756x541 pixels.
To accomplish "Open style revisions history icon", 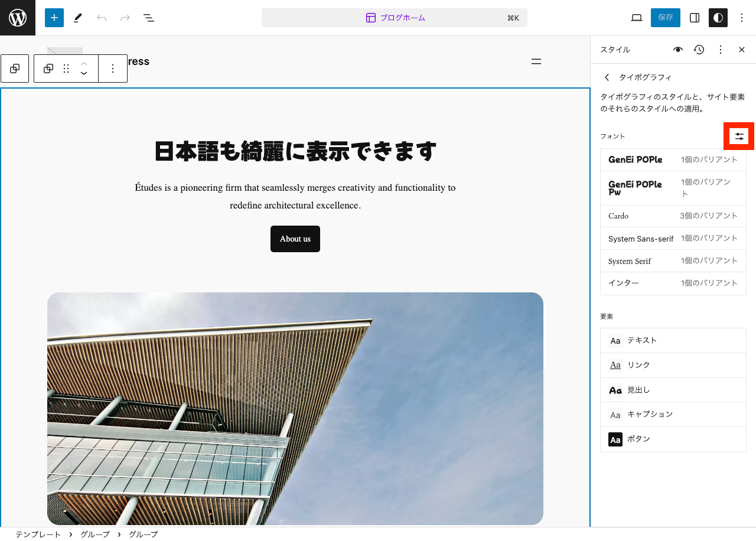I will pyautogui.click(x=699, y=50).
